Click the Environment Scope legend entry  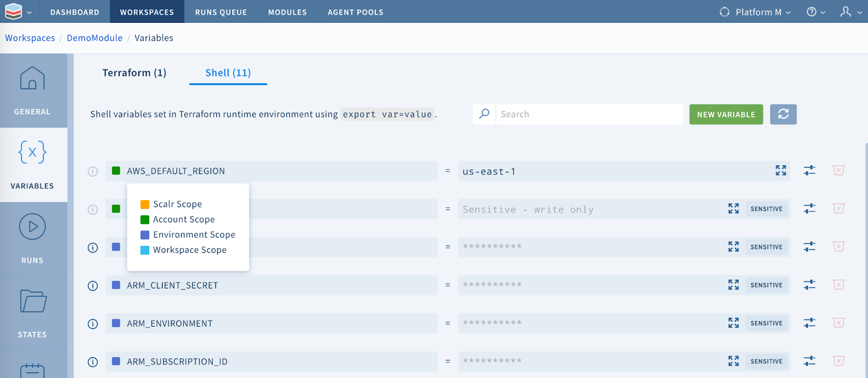point(188,235)
